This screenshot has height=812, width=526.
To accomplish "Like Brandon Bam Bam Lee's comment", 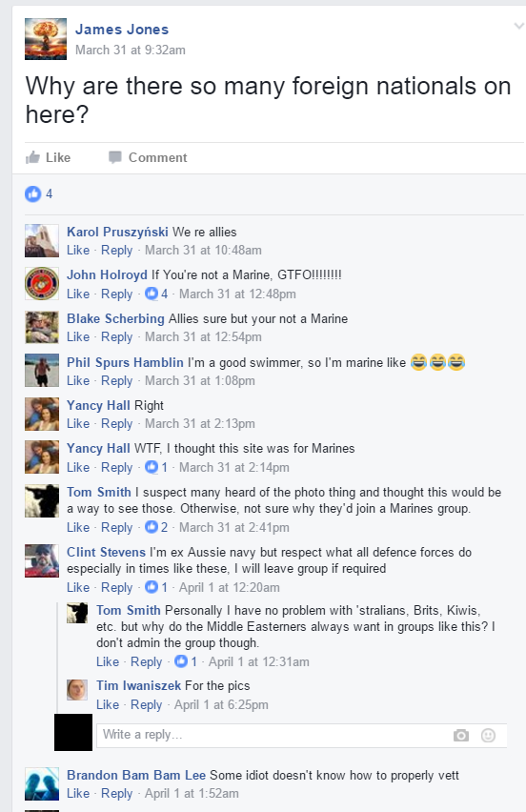I will 78,793.
